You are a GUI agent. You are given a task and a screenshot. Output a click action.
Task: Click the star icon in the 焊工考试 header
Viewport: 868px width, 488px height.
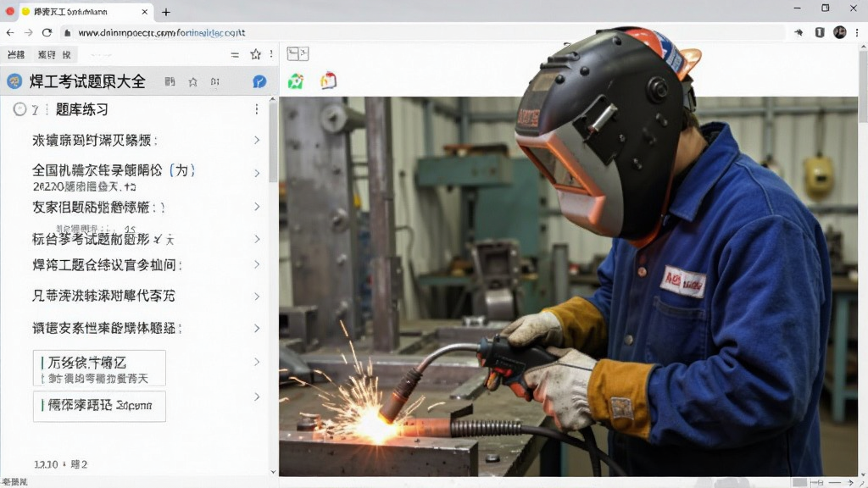coord(192,82)
